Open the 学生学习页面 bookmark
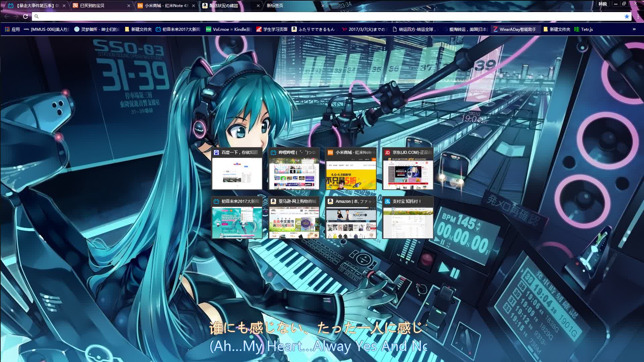This screenshot has height=362, width=644. [272, 29]
